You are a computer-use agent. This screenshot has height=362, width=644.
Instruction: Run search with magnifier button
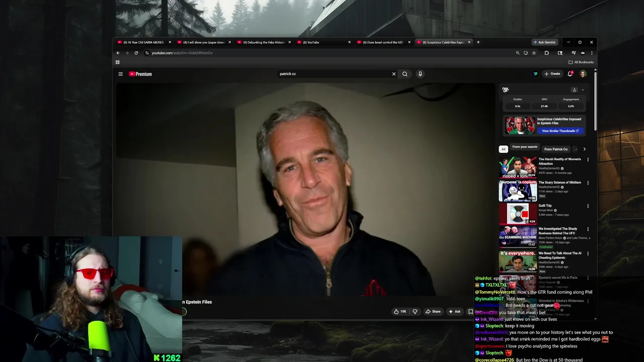click(x=405, y=74)
